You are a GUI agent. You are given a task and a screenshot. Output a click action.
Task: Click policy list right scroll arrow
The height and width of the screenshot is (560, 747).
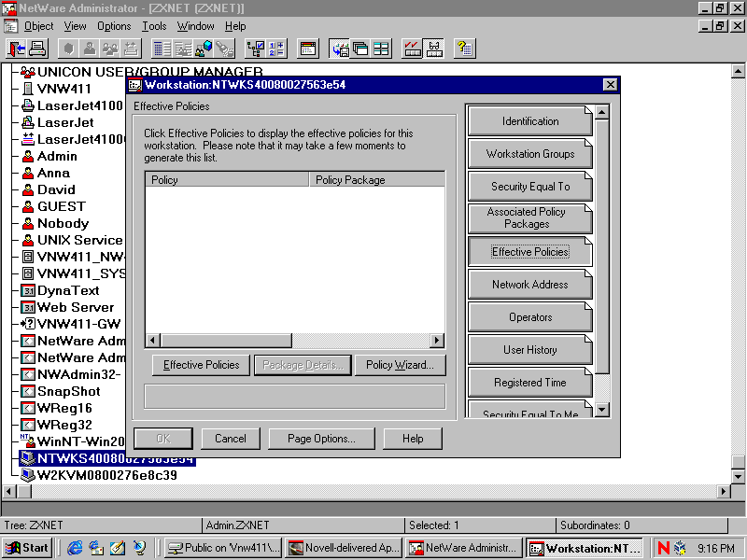pyautogui.click(x=437, y=340)
